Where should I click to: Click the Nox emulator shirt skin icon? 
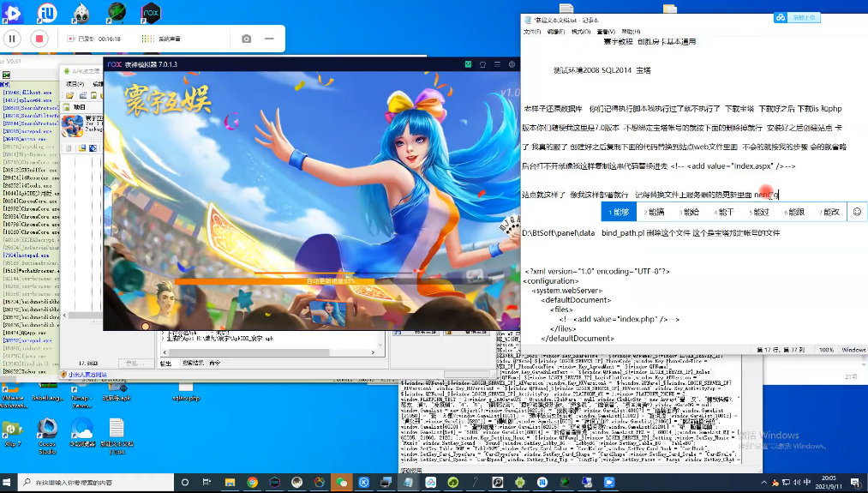point(482,64)
